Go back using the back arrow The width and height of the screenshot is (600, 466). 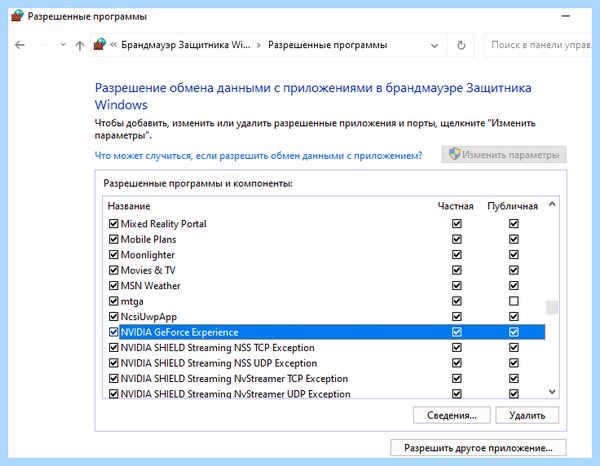pyautogui.click(x=20, y=45)
